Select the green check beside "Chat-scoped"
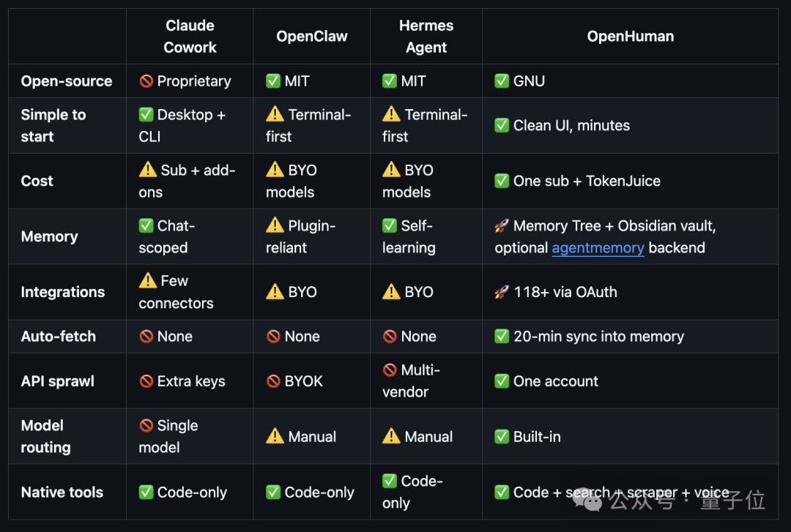791x532 pixels. (146, 225)
